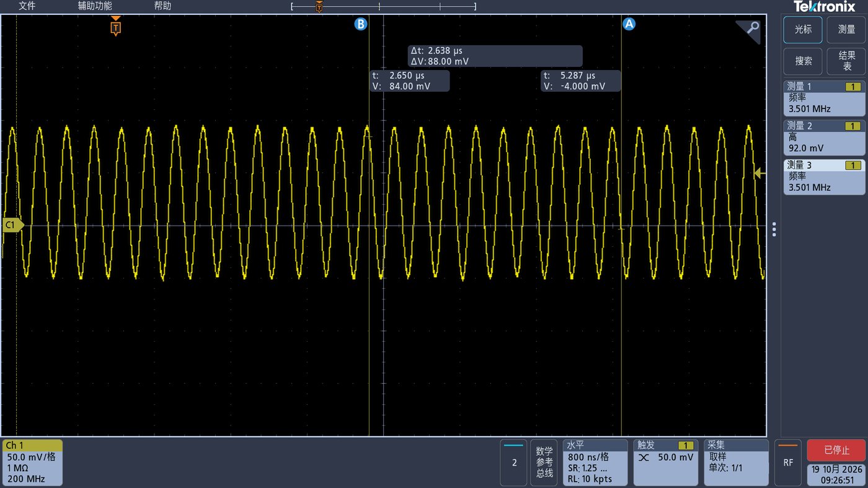Select 测量 1 frequency badge

click(824, 98)
